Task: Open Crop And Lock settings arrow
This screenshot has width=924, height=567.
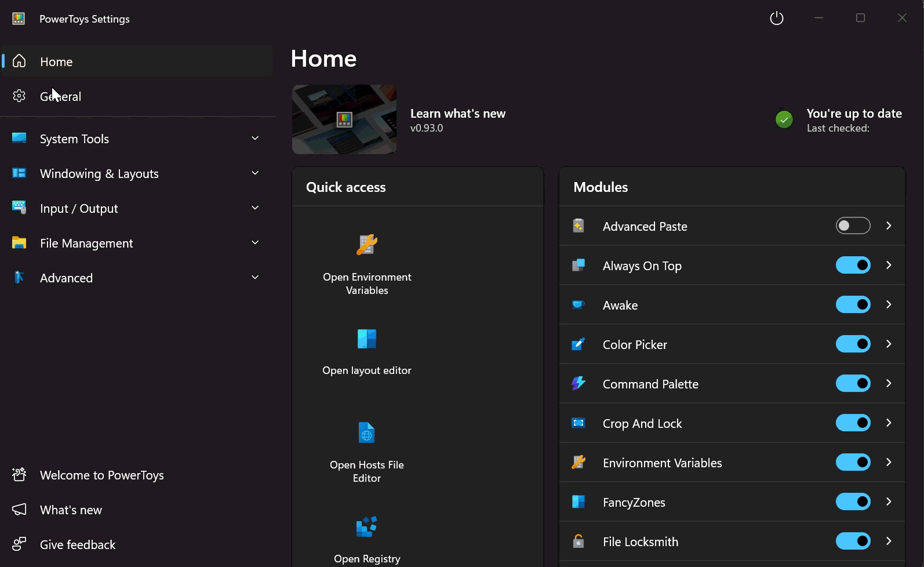Action: [889, 423]
